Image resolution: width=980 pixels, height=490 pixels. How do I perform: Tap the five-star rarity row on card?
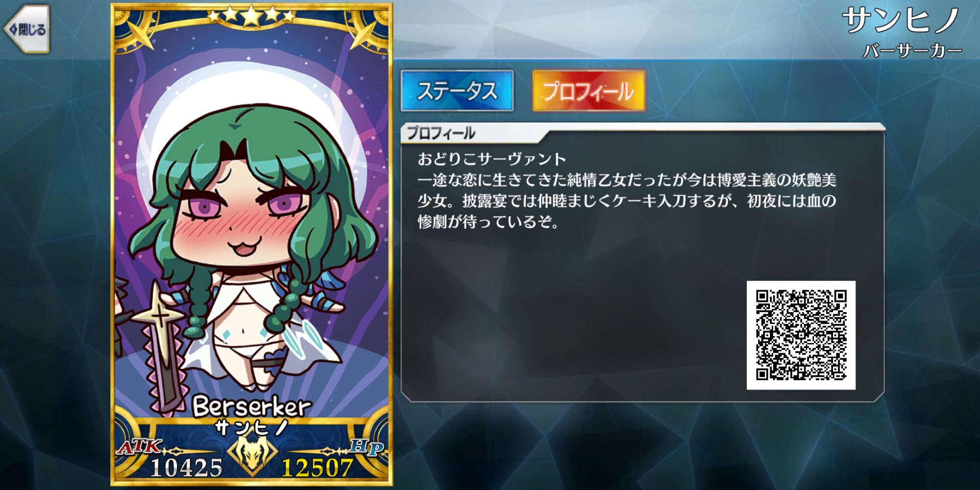click(251, 16)
